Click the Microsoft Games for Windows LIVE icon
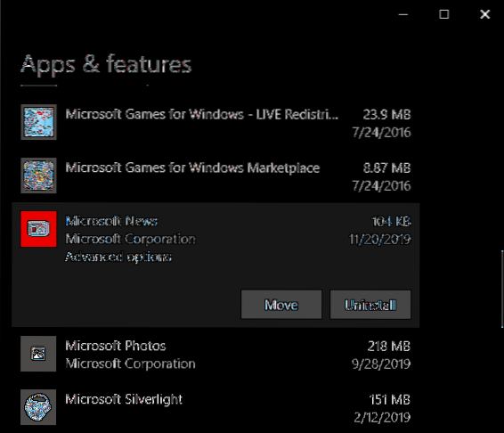 38,122
